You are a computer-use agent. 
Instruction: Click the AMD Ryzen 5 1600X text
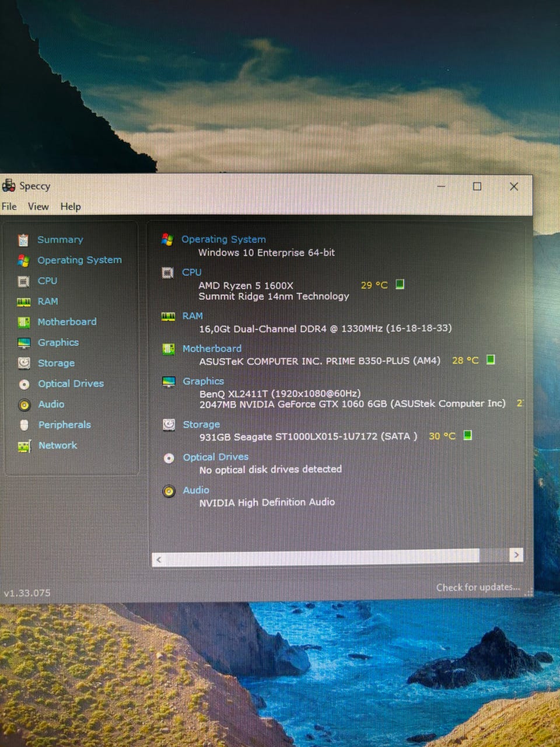click(246, 286)
